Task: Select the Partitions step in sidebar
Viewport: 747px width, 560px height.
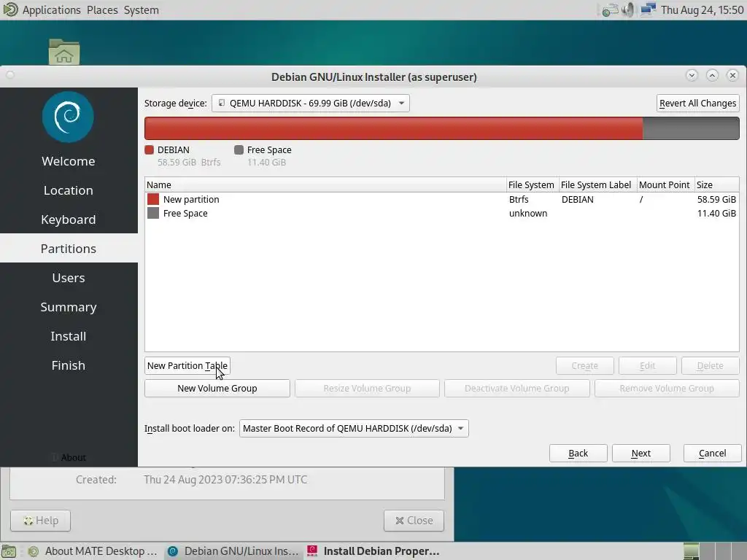Action: [69, 248]
